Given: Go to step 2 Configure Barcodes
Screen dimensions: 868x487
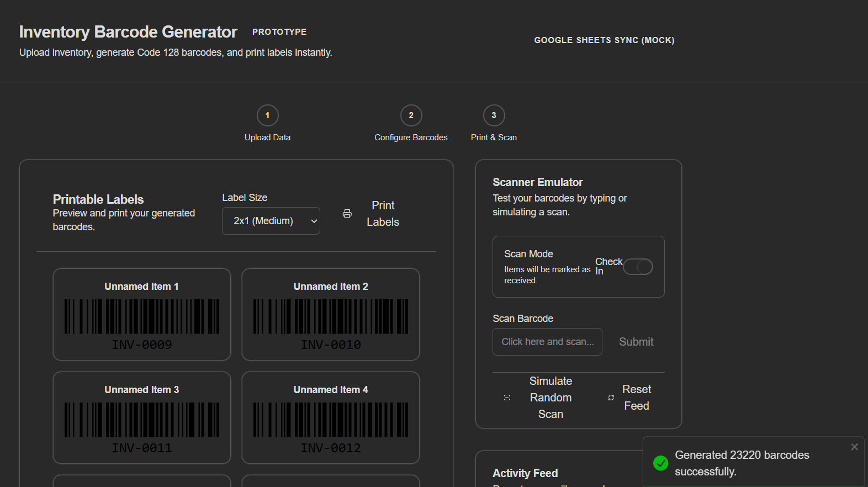Looking at the screenshot, I should [x=411, y=115].
